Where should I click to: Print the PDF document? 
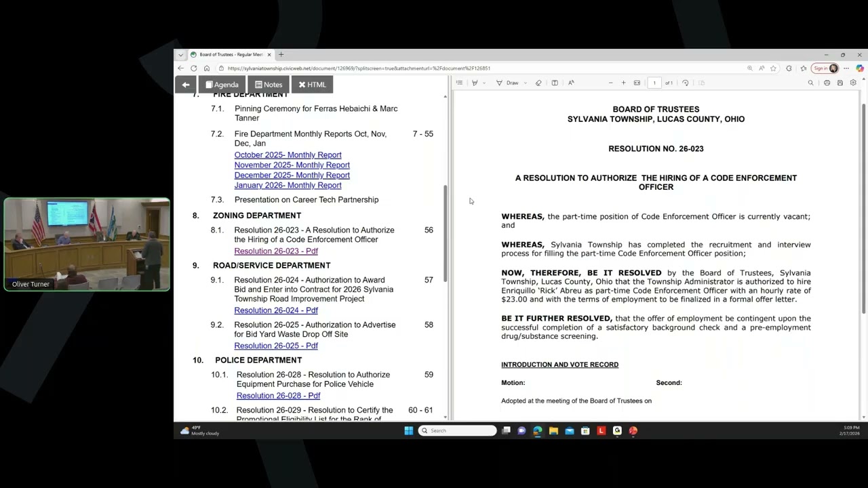point(827,83)
